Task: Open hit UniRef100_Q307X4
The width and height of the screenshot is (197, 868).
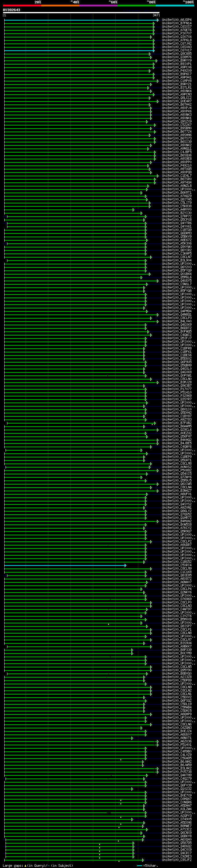Action: click(176, 37)
